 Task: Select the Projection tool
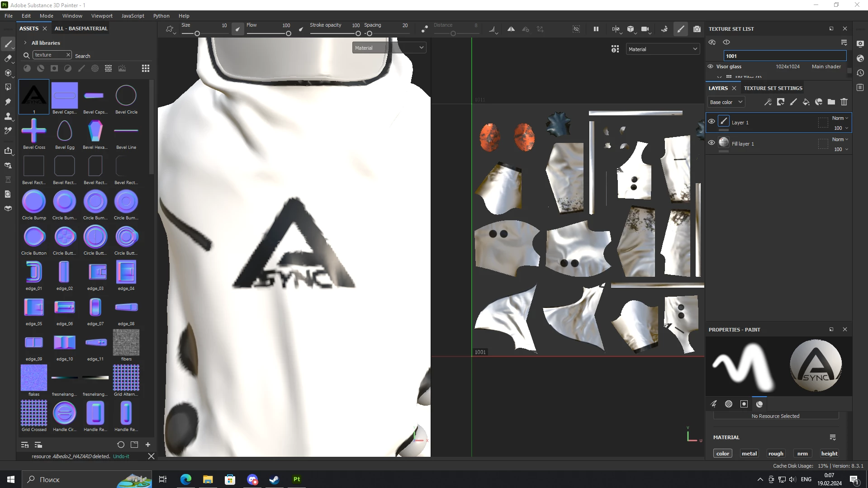tap(8, 73)
